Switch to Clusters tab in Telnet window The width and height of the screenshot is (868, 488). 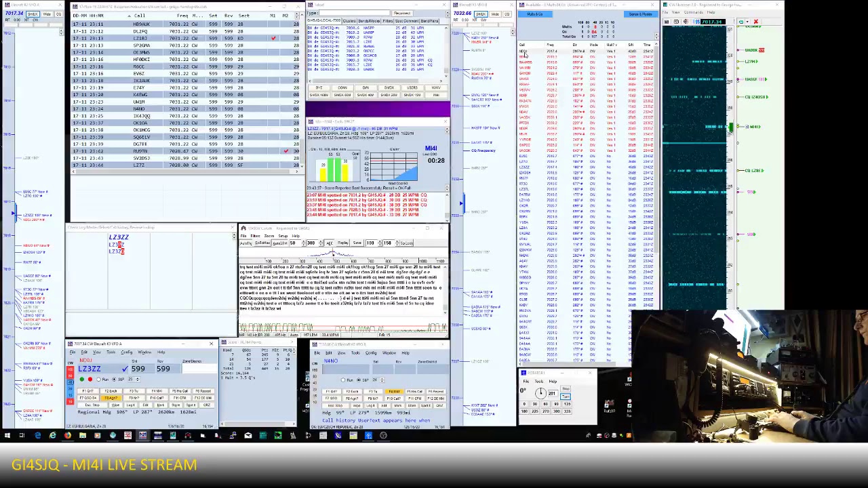(349, 21)
